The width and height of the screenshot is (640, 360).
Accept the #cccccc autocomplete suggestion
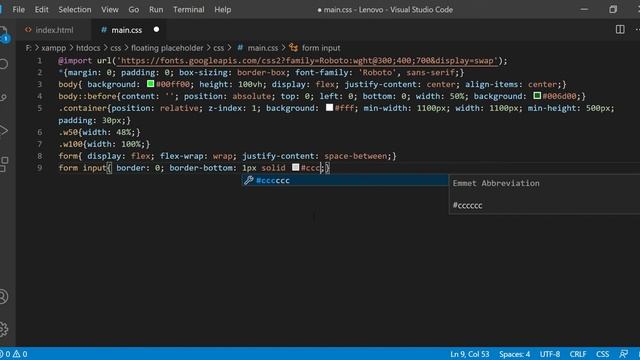(345, 180)
